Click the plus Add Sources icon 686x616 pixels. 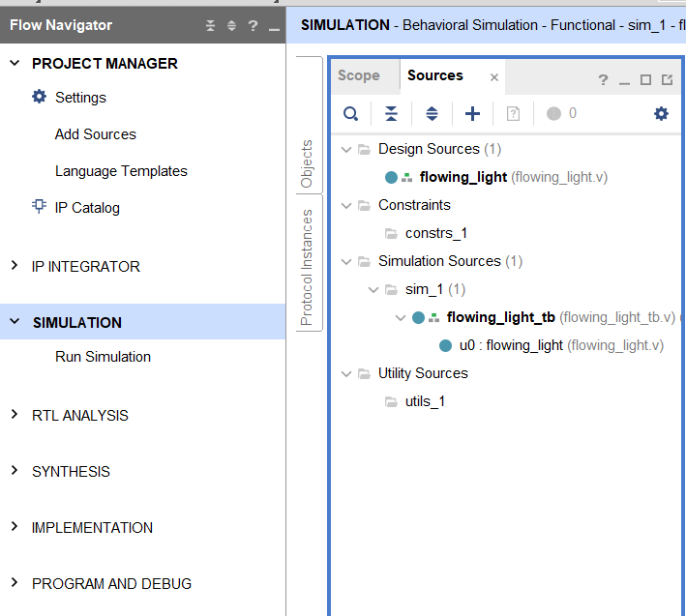pyautogui.click(x=472, y=114)
